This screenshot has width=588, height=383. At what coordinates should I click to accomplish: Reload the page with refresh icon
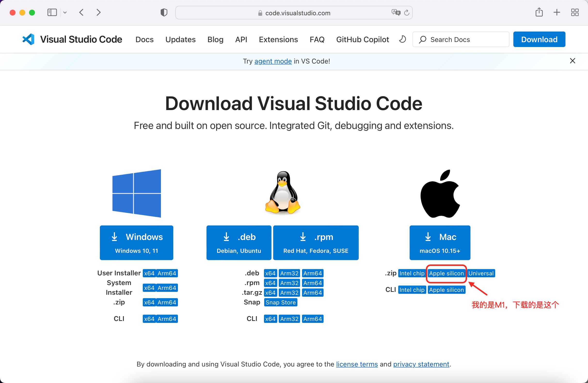pos(407,13)
